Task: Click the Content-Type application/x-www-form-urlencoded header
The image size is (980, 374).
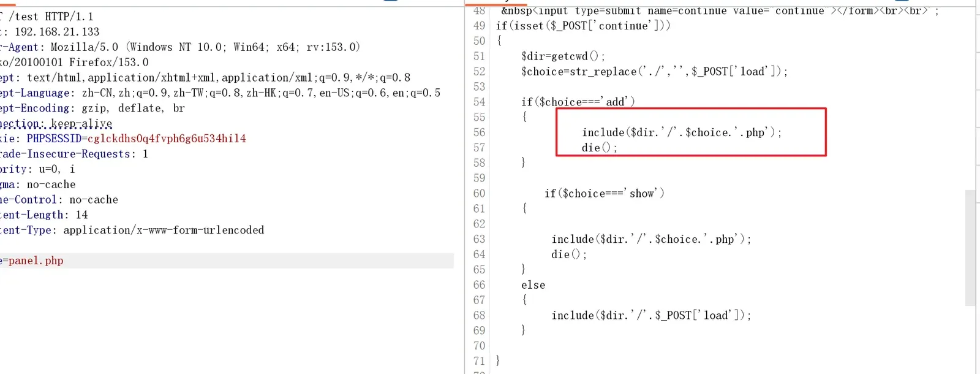Action: 132,231
